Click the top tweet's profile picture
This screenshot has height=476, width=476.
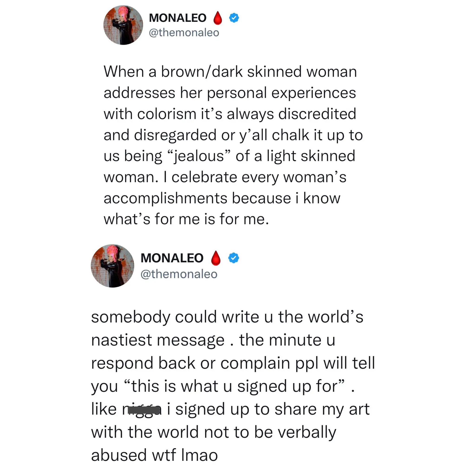(x=123, y=25)
